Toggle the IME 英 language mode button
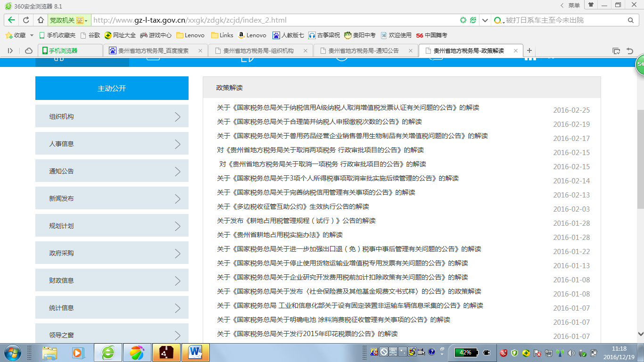The image size is (644, 362). (x=393, y=352)
